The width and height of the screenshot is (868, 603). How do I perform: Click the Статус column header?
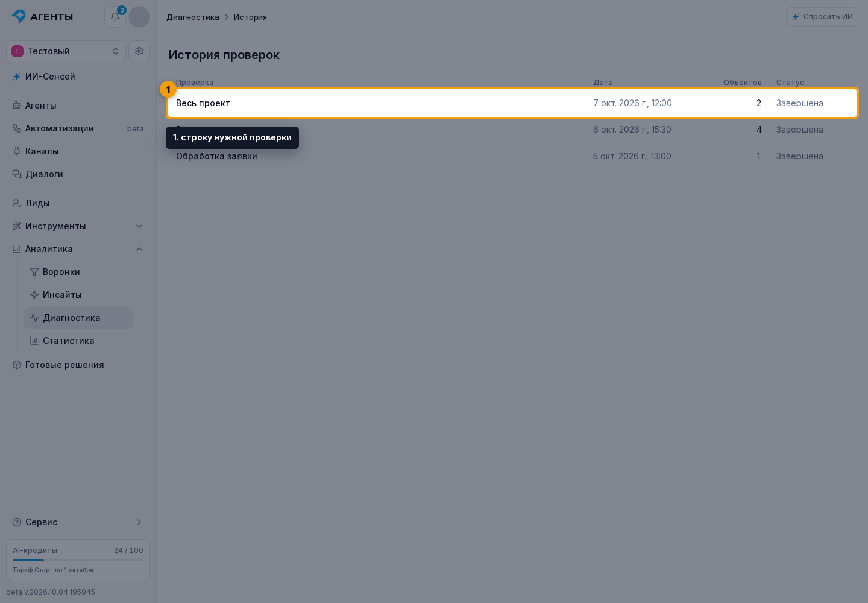[x=790, y=83]
